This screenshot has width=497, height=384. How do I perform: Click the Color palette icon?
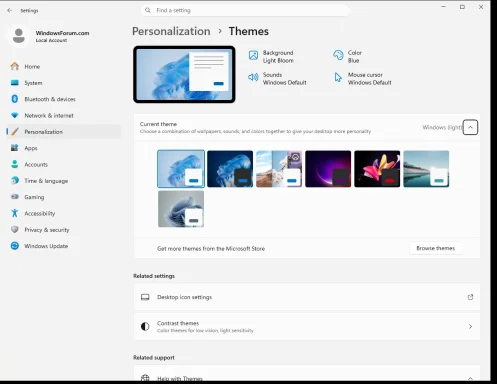tap(338, 55)
